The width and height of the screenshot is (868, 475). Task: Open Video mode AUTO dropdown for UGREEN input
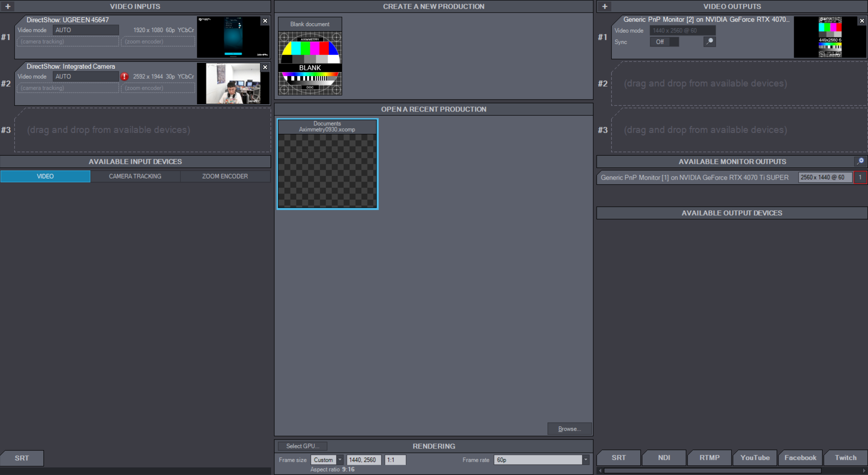point(86,30)
